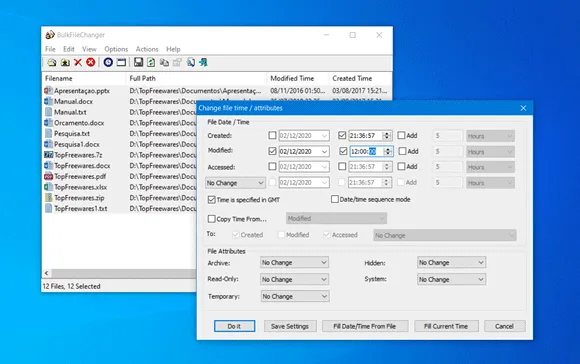Open the Hidden attribute dropdown
Screen dimensions: 580x364
(x=451, y=262)
